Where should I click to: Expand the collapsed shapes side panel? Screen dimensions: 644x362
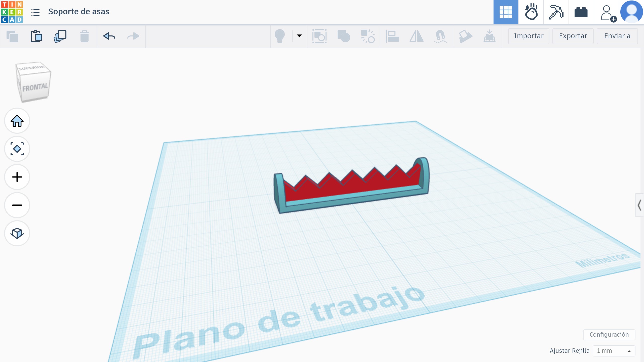(x=639, y=205)
